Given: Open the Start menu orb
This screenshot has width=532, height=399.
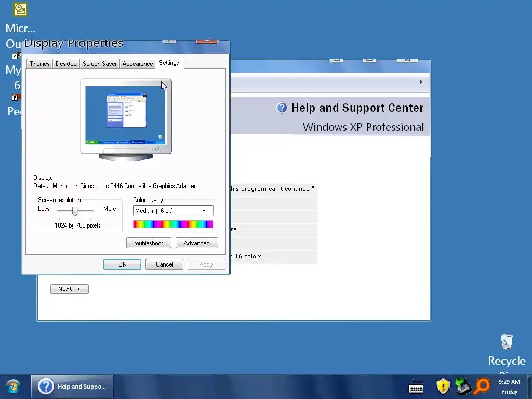Looking at the screenshot, I should click(13, 387).
